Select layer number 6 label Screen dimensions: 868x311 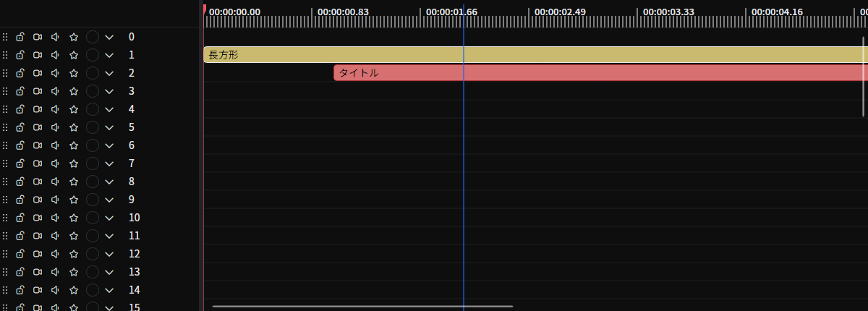coord(132,145)
